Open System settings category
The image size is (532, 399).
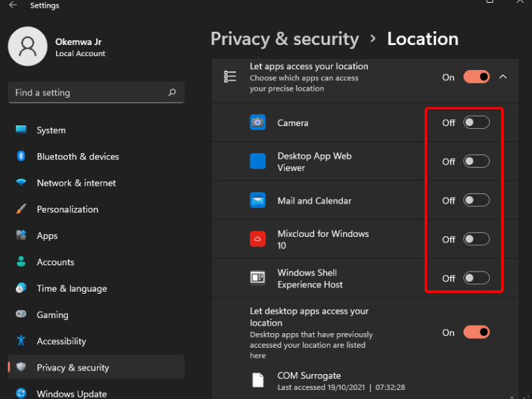(96, 130)
